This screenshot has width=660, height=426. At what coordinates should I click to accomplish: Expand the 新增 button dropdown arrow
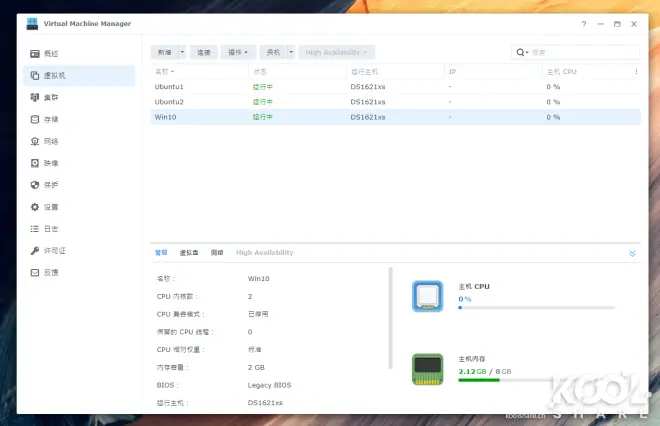point(182,52)
